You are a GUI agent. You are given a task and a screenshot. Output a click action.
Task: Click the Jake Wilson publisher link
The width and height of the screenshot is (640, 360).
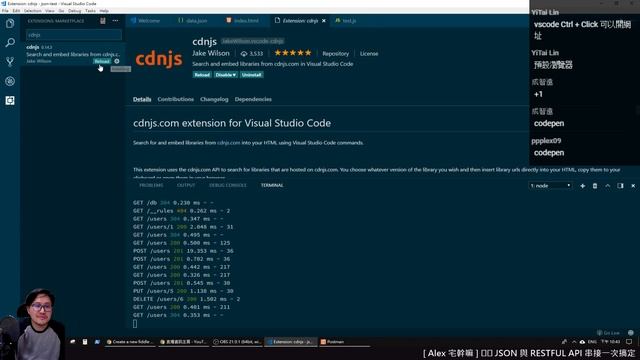coord(211,53)
